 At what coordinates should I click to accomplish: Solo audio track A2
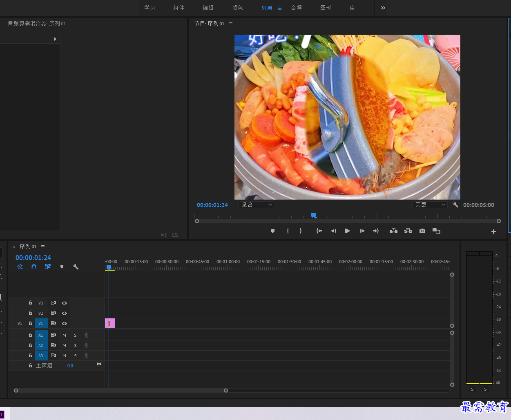pyautogui.click(x=75, y=345)
